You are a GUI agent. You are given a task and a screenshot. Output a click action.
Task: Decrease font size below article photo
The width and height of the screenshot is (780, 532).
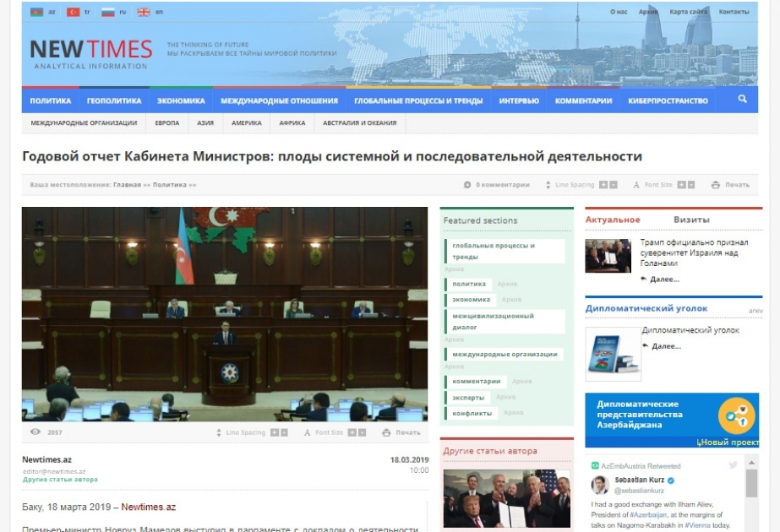362,432
